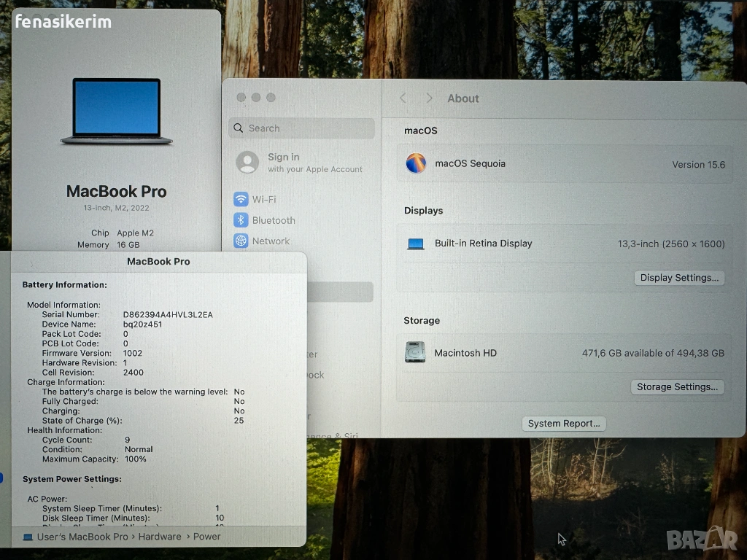This screenshot has height=560, width=747.
Task: Go forward using the right chevron
Action: coord(429,98)
